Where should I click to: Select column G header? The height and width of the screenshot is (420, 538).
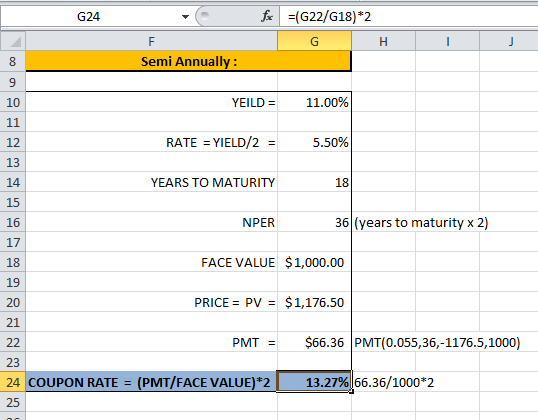click(314, 42)
